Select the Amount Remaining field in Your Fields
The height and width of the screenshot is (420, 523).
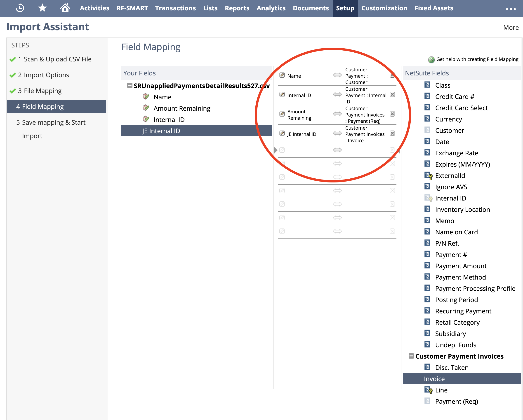tap(182, 108)
